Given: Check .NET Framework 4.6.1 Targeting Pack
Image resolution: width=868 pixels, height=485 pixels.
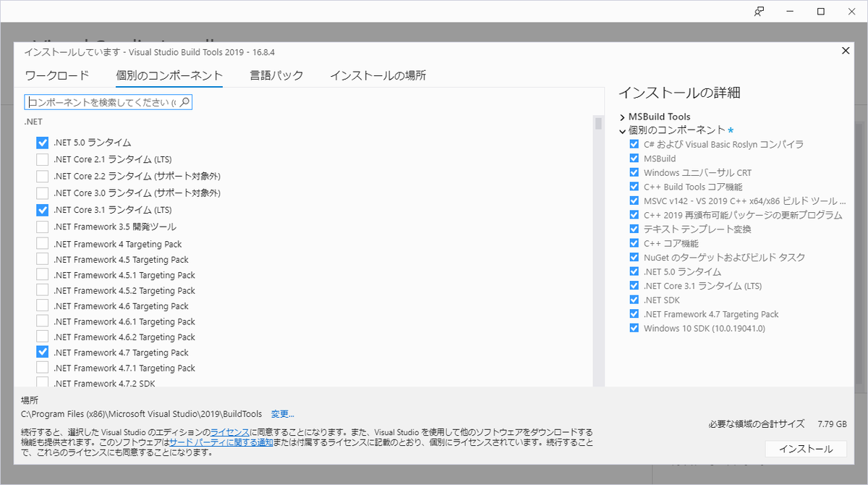Looking at the screenshot, I should click(x=42, y=321).
